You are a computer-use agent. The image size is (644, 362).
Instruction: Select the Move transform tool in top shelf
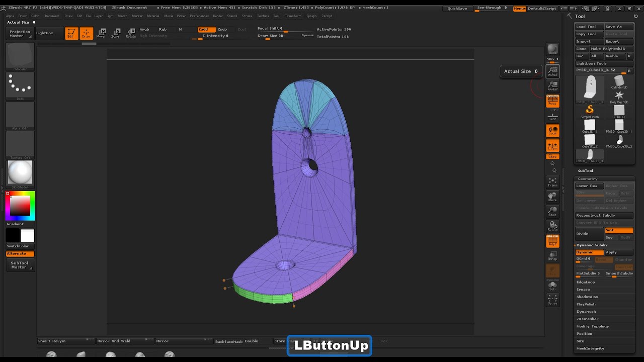[x=101, y=33]
